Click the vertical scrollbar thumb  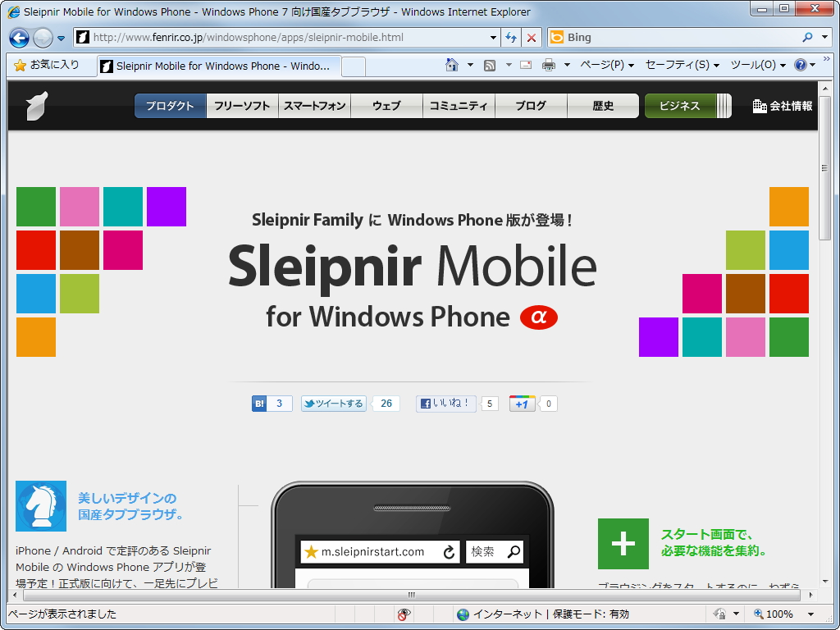(x=824, y=168)
